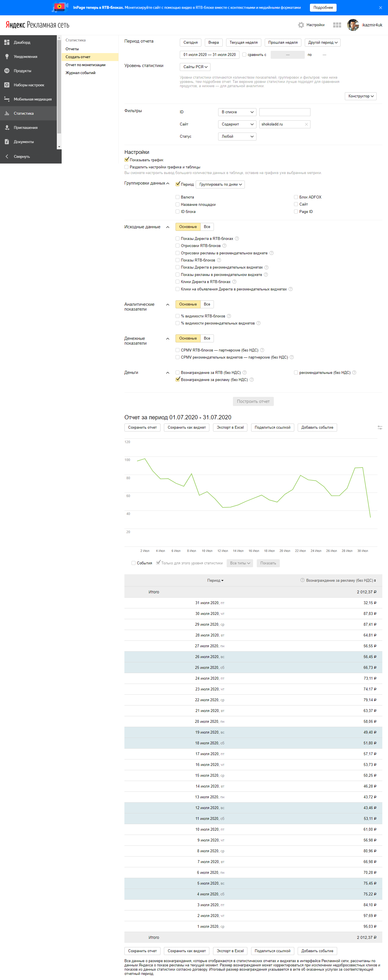The height and width of the screenshot is (980, 388).
Task: Uncheck the show chart checkbox
Action: pyautogui.click(x=127, y=160)
